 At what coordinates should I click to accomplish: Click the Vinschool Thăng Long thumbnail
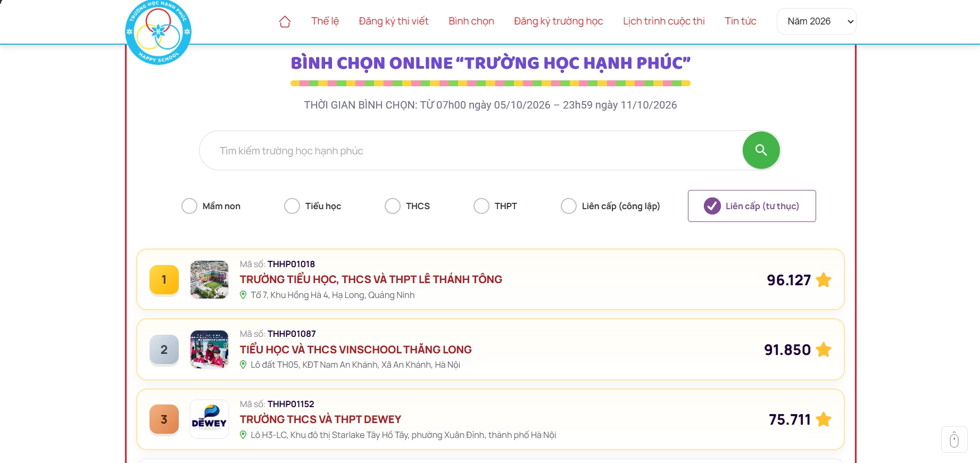pos(209,350)
